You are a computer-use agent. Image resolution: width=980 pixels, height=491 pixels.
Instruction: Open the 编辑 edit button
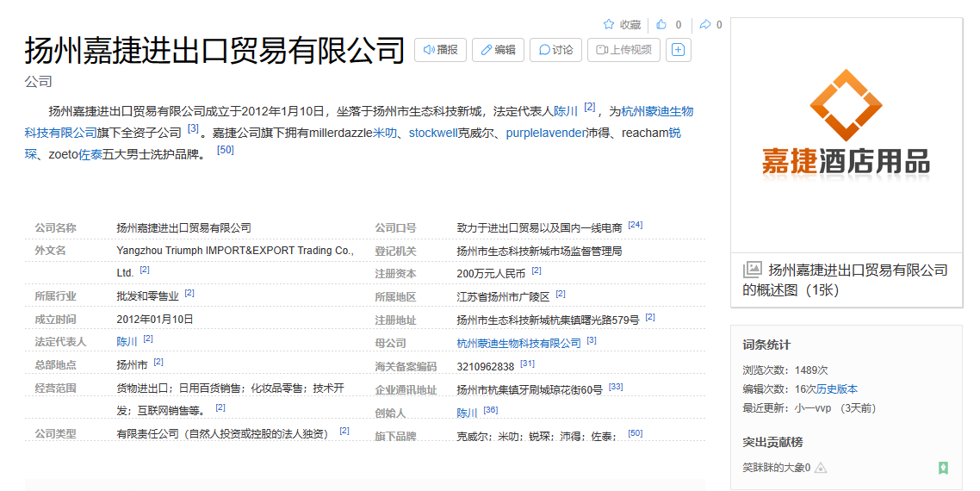click(x=498, y=49)
